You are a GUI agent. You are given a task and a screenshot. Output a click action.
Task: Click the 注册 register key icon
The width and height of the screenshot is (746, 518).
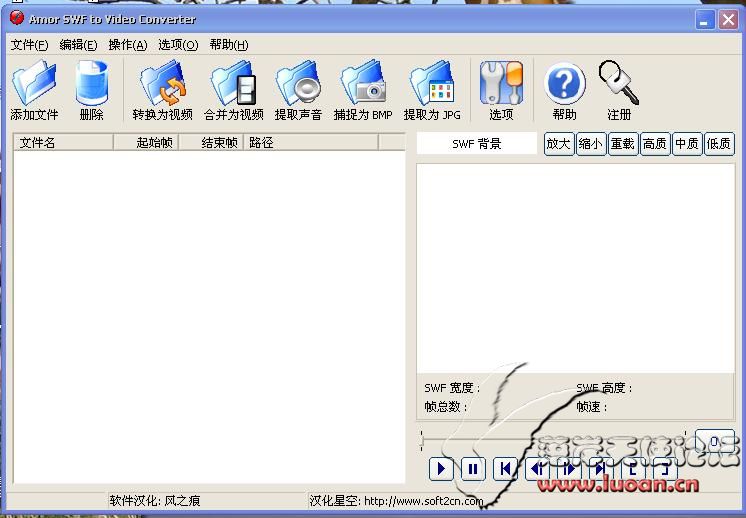pos(618,82)
